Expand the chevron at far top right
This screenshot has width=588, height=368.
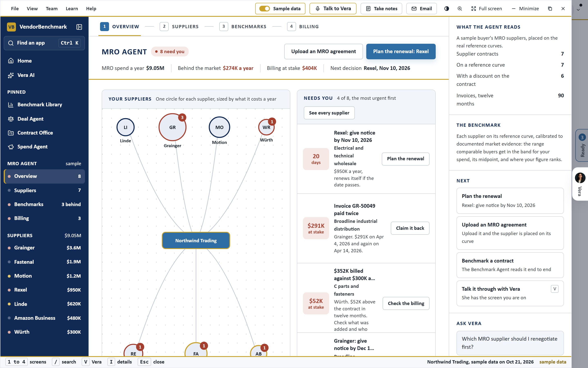[578, 10]
